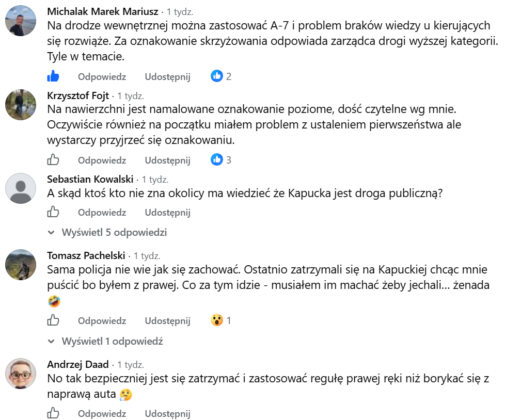This screenshot has width=505, height=420.
Task: Expand Wyświetl 1 odpowiedź reply
Action: pyautogui.click(x=113, y=341)
